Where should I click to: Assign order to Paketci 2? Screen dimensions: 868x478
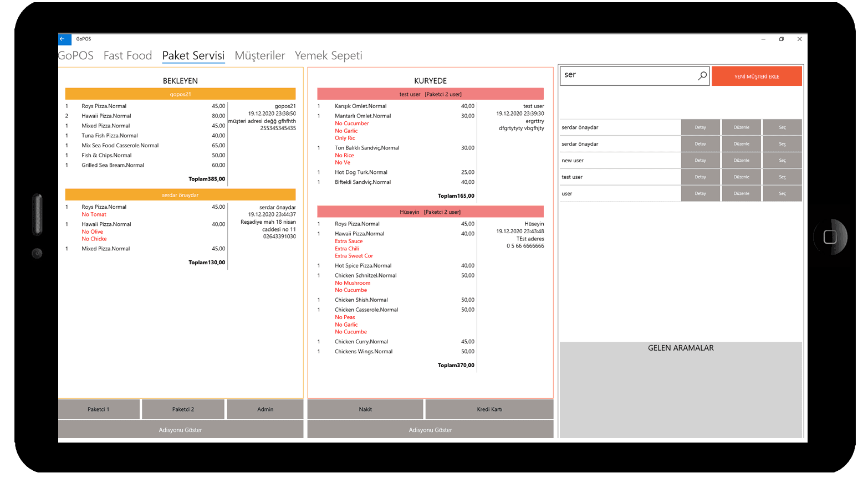click(x=183, y=409)
